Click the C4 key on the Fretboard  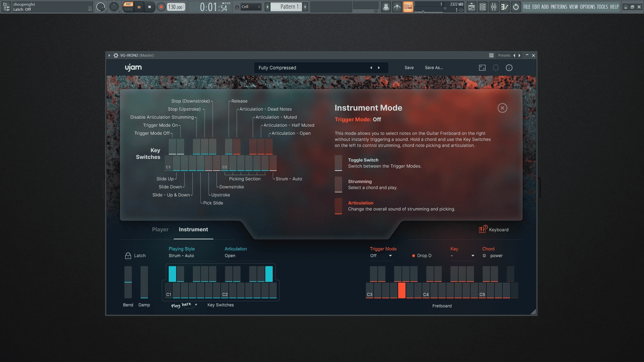pyautogui.click(x=426, y=290)
